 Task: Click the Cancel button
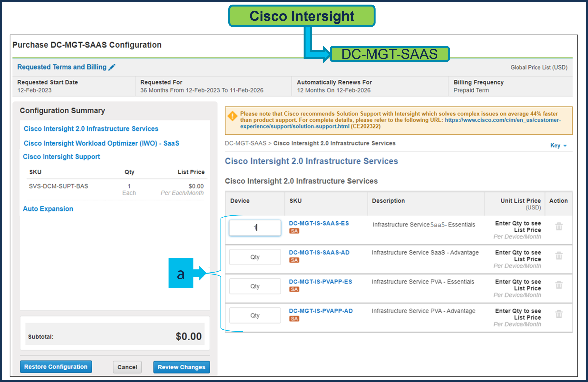pos(127,367)
